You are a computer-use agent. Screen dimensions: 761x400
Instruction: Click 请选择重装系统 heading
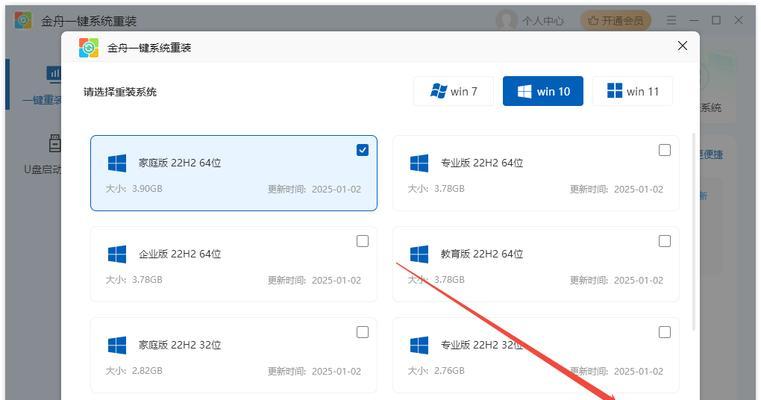120,92
